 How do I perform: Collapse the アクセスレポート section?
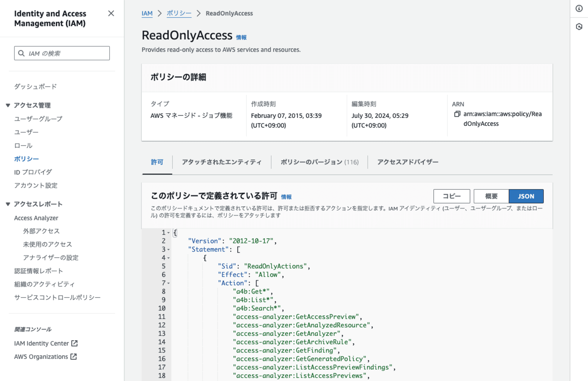(x=8, y=204)
